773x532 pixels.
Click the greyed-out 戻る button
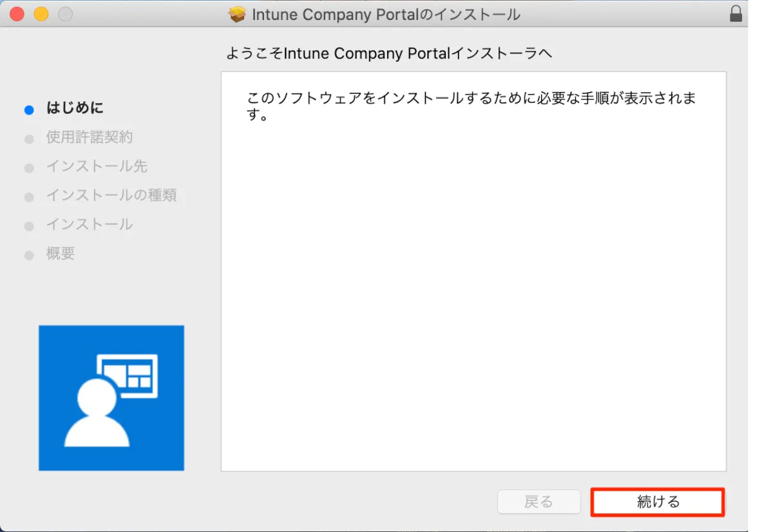click(x=539, y=502)
